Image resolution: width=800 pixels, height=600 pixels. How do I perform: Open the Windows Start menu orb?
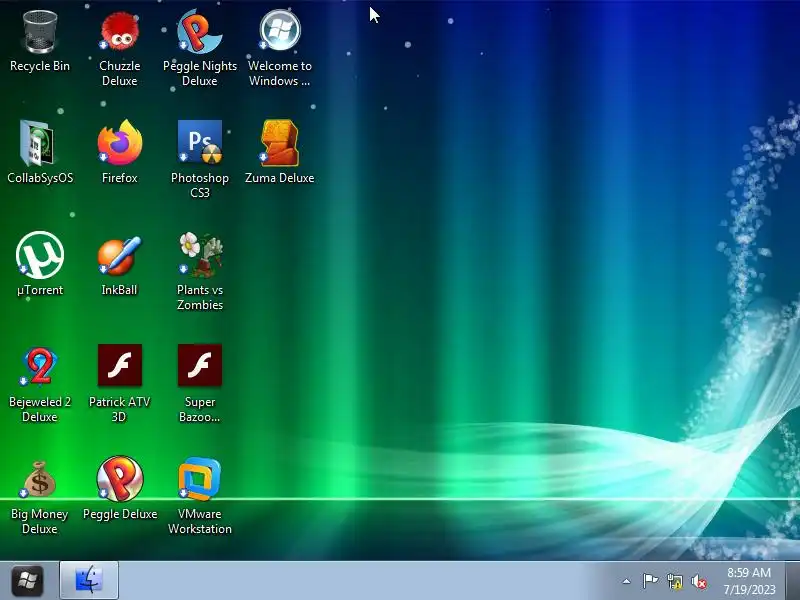tap(28, 581)
